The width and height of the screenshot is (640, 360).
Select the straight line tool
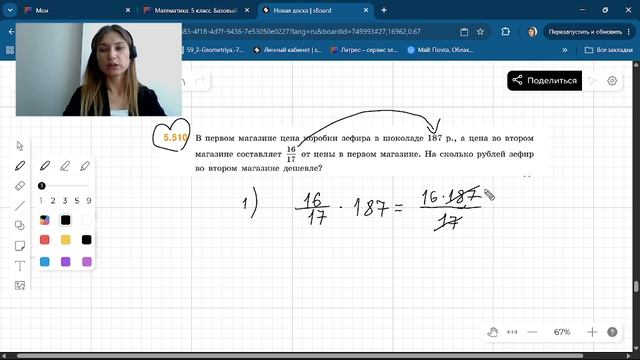20,206
